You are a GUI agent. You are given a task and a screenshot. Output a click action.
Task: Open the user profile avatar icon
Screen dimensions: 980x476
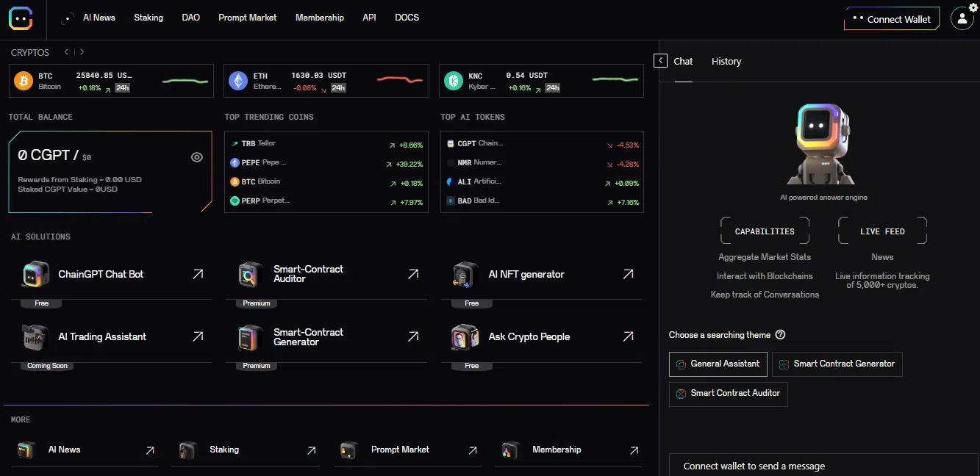tap(962, 19)
